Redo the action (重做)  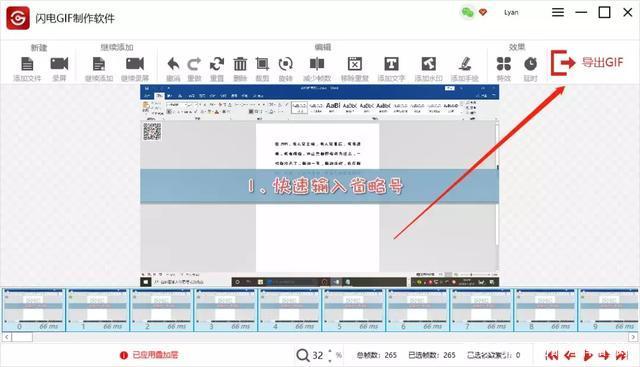point(194,64)
